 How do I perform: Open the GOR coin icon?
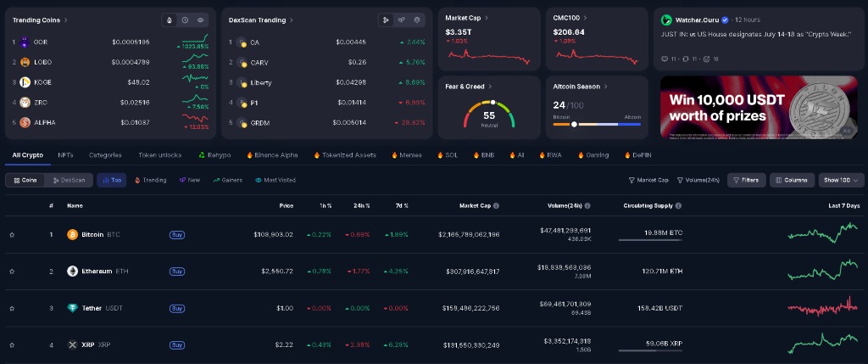[x=25, y=42]
